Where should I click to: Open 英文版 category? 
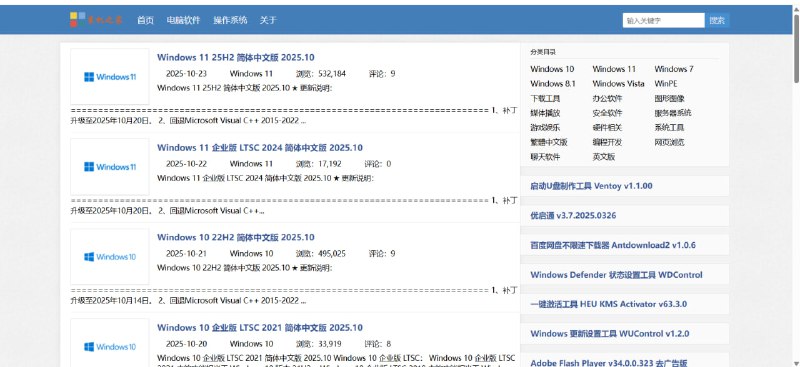point(604,157)
